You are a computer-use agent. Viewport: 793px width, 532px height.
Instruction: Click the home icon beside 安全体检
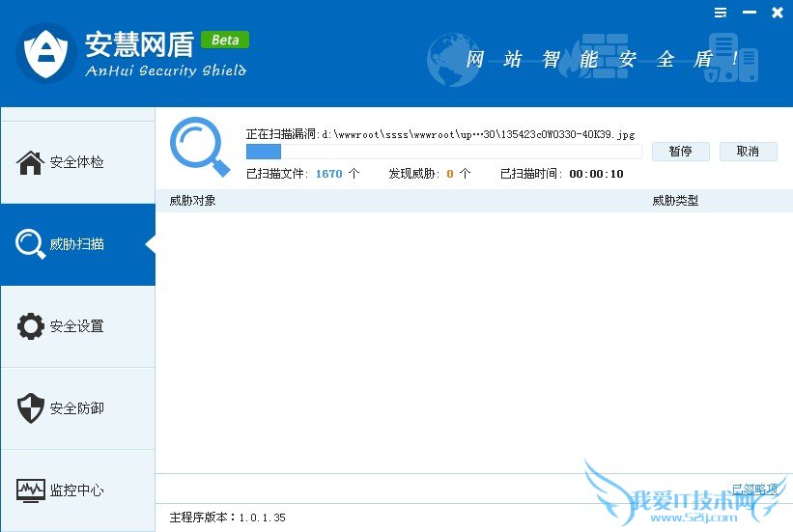click(30, 162)
